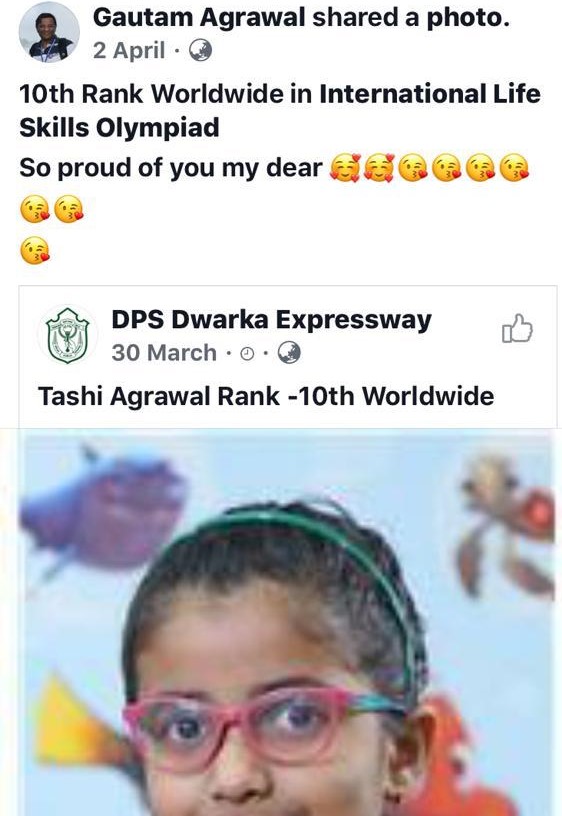Open the shared 'photo' link in header
562x816 pixels.
click(x=468, y=18)
